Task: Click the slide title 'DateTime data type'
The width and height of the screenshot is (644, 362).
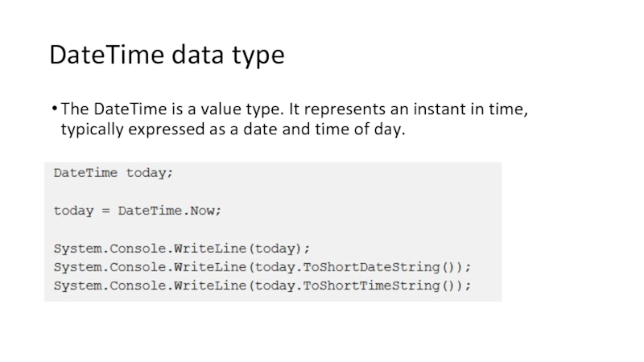Action: coord(167,56)
